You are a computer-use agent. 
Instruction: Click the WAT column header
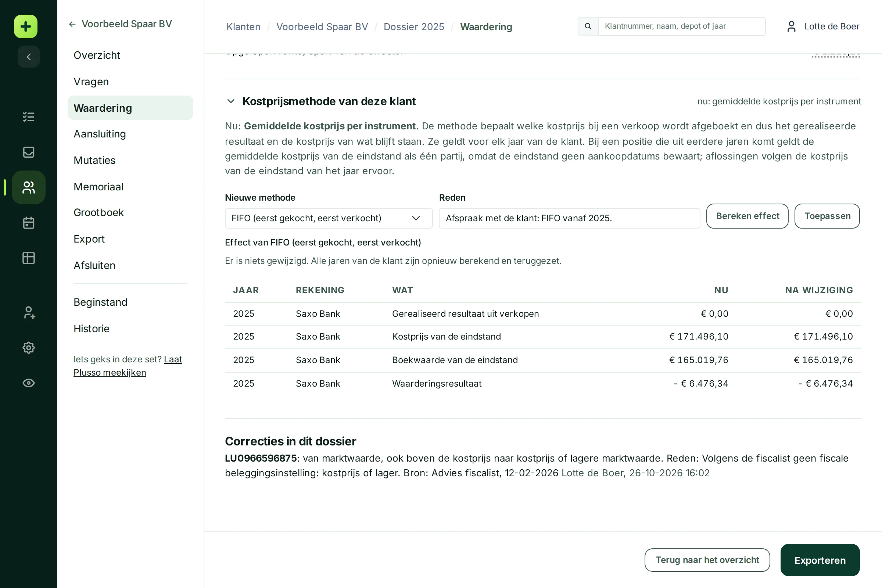402,290
